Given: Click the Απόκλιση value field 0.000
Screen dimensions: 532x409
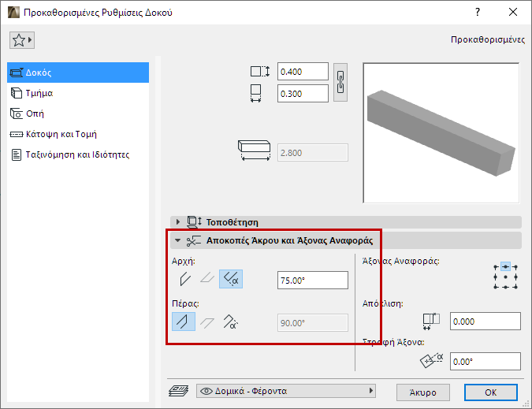Looking at the screenshot, I should point(485,322).
